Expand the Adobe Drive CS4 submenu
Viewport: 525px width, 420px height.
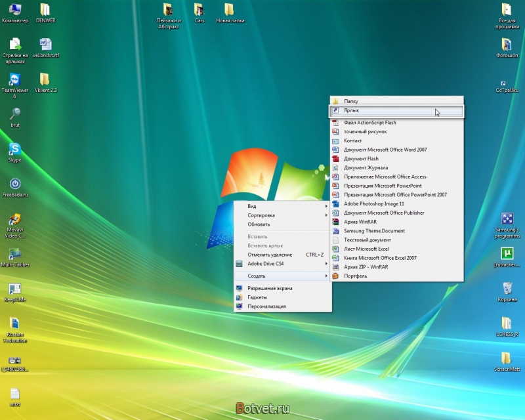click(x=283, y=264)
